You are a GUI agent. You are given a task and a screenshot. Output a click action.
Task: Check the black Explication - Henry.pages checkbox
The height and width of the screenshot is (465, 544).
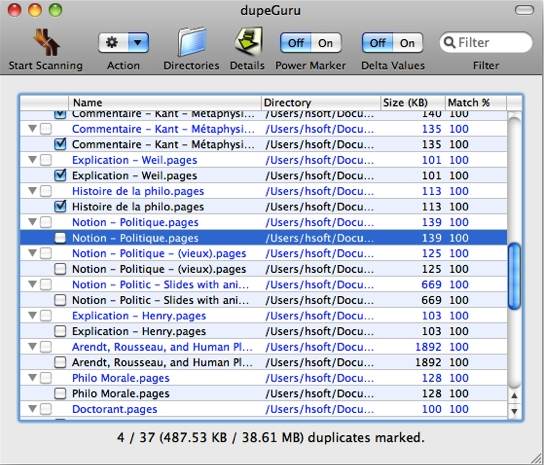tap(60, 331)
